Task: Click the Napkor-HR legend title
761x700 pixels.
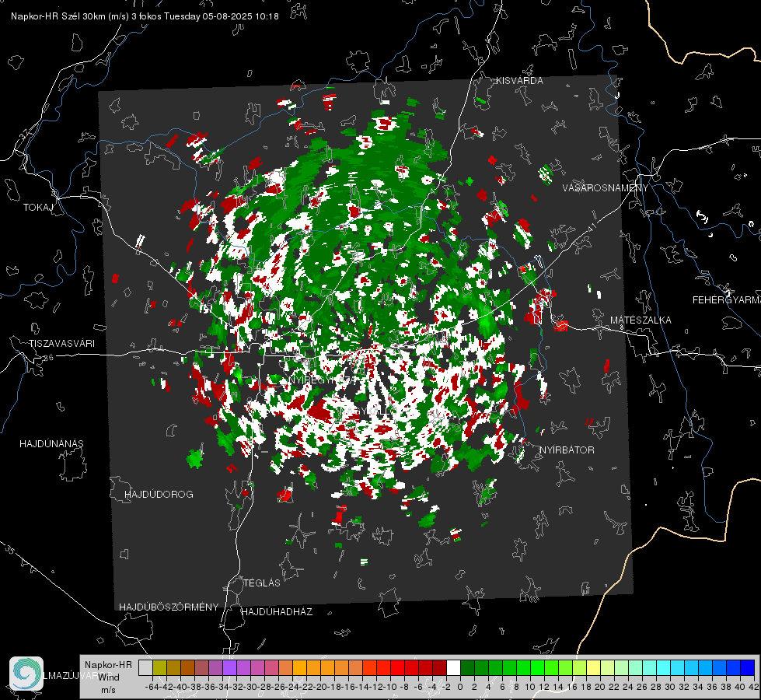Action: point(108,665)
